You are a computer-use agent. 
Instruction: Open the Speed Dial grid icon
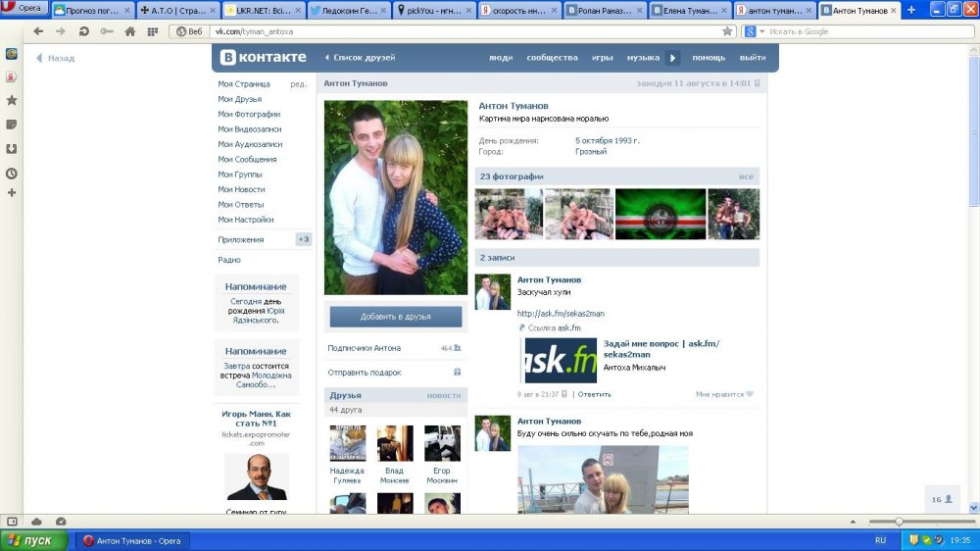click(x=153, y=31)
